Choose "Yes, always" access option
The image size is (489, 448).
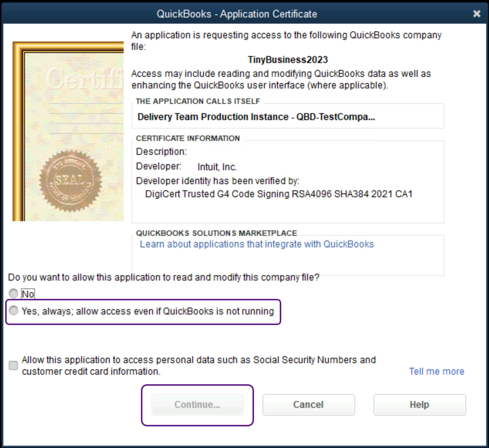pyautogui.click(x=13, y=311)
